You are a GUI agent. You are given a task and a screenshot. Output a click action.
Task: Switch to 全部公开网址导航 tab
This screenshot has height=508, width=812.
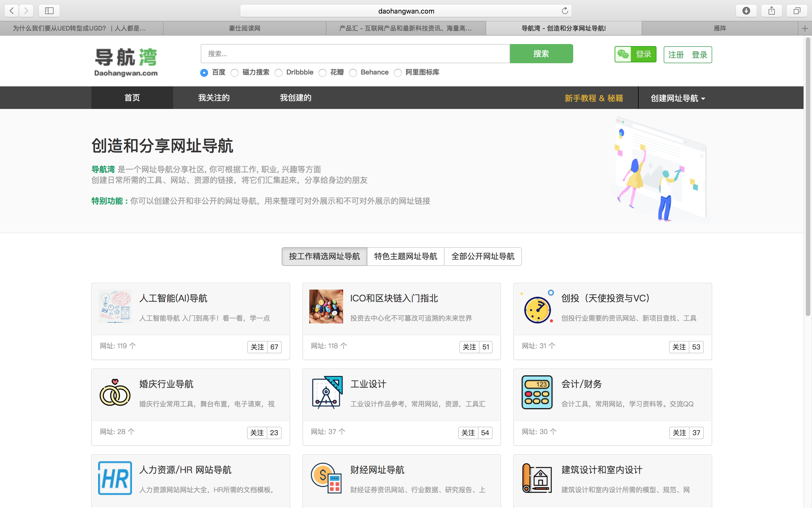(x=483, y=256)
